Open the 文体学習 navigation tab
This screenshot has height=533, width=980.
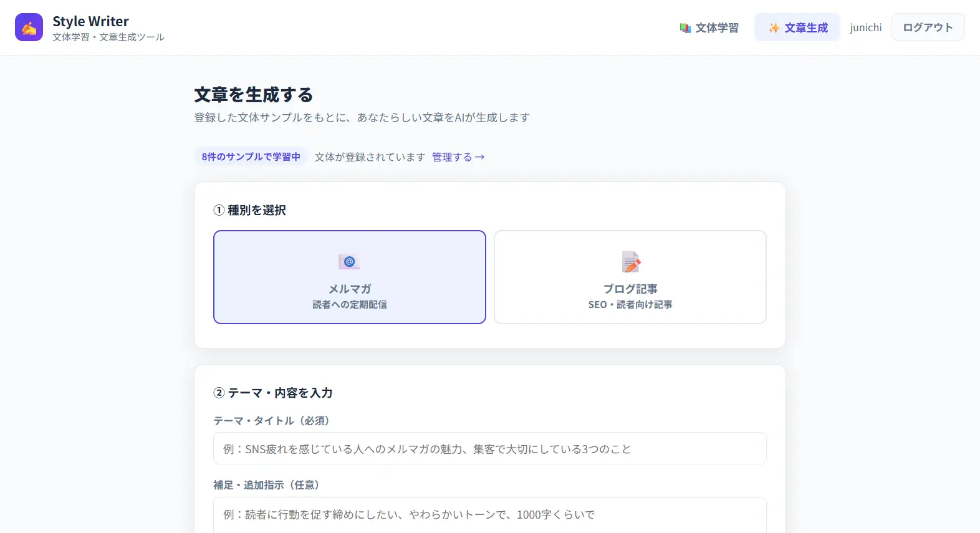709,27
